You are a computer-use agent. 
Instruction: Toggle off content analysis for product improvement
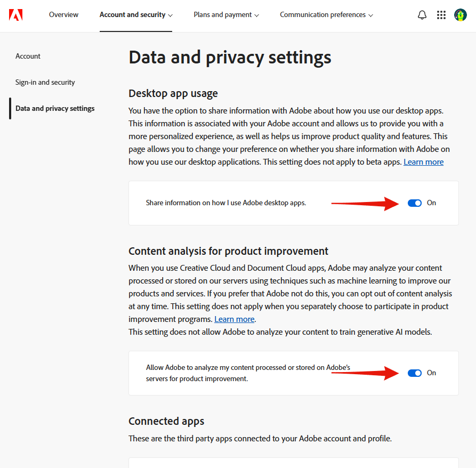[414, 373]
